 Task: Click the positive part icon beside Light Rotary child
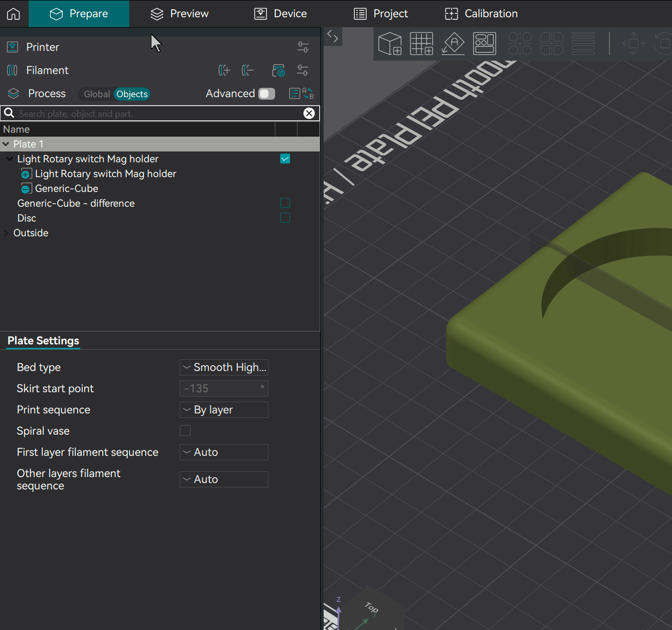pos(26,174)
